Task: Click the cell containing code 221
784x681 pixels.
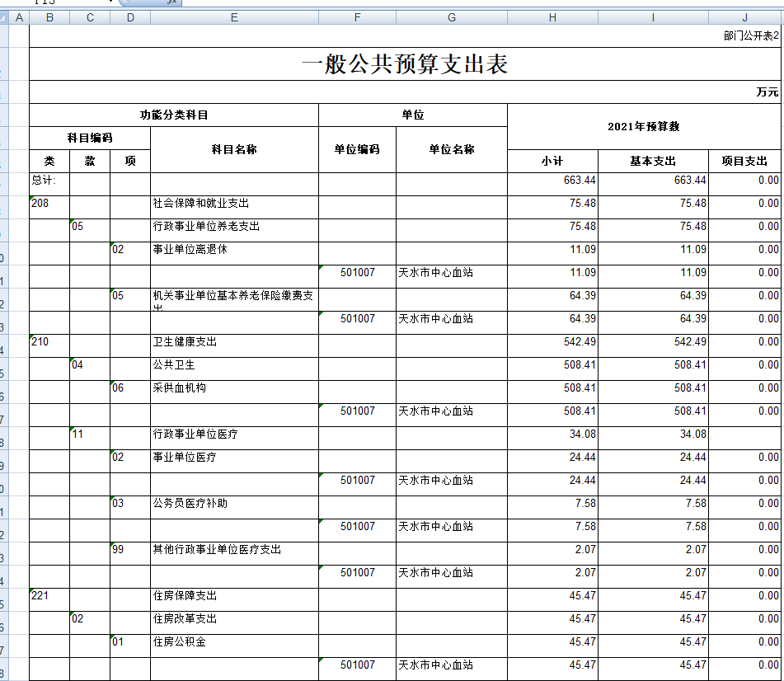Action: click(49, 595)
